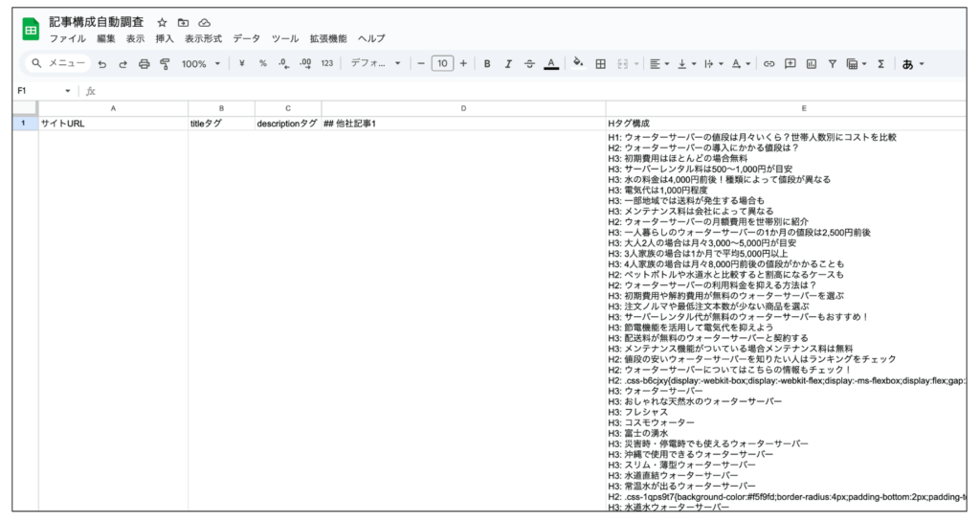Viewport: 980px width, 522px height.
Task: Open text wrapping dropdown
Action: pyautogui.click(x=714, y=64)
